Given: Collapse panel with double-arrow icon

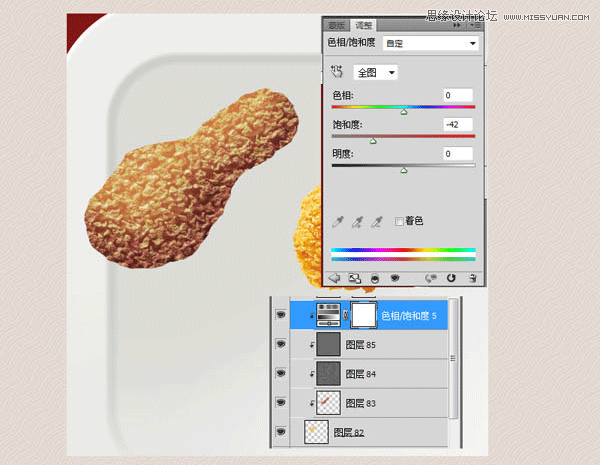Looking at the screenshot, I should pos(457,25).
